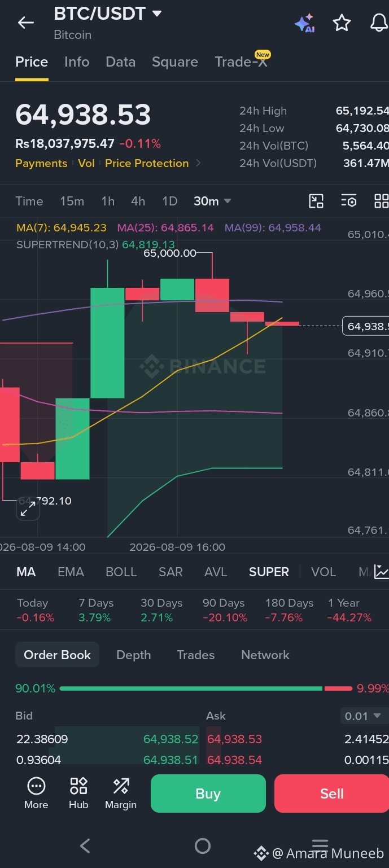
Task: Open the 0.01 price precision dropdown
Action: pyautogui.click(x=364, y=716)
